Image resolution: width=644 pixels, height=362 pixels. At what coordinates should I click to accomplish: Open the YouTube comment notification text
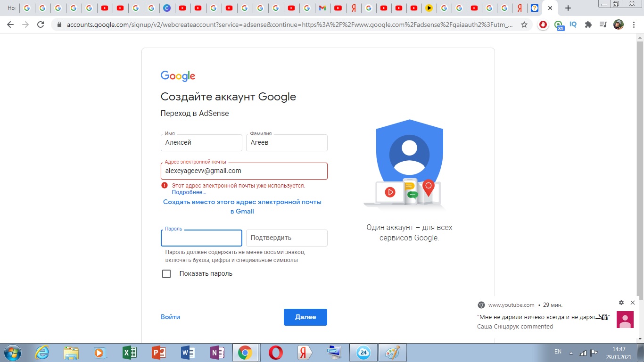click(x=544, y=317)
